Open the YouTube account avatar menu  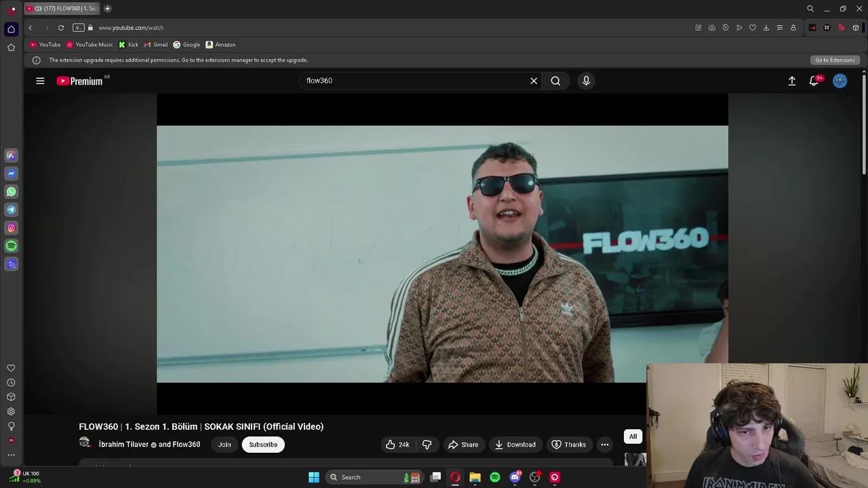click(840, 81)
